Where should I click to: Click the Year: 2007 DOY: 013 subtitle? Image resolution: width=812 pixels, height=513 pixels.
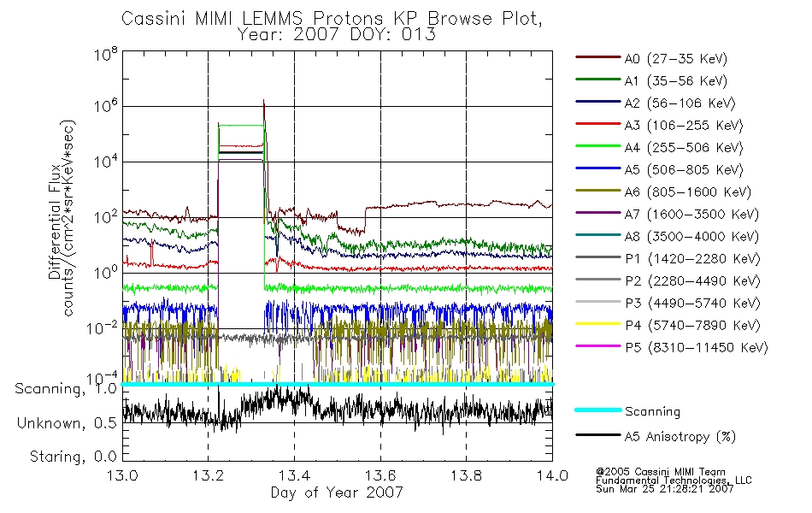(336, 35)
